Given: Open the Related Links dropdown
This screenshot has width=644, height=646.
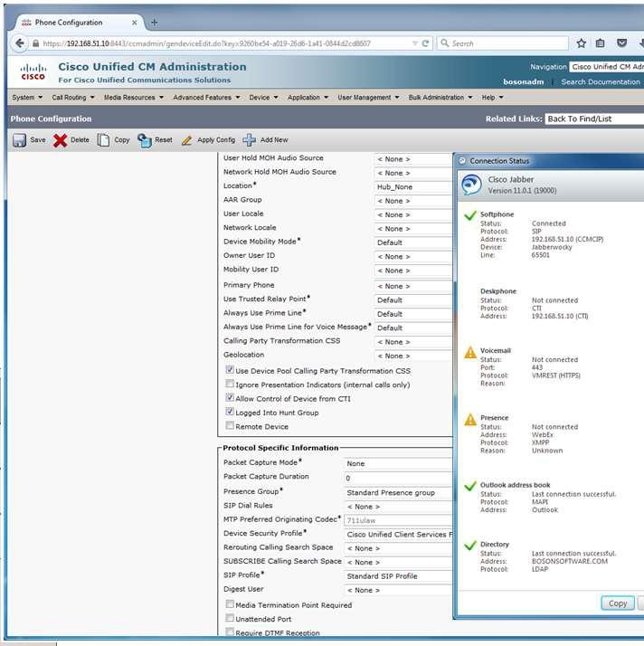Looking at the screenshot, I should [x=594, y=119].
